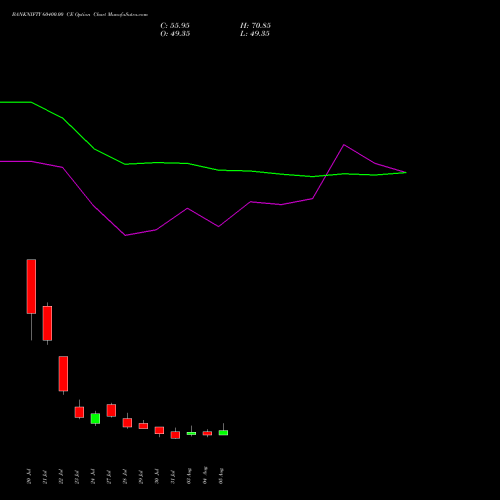Click the low value L: 49.35
This screenshot has height=500, width=500.
pos(255,34)
